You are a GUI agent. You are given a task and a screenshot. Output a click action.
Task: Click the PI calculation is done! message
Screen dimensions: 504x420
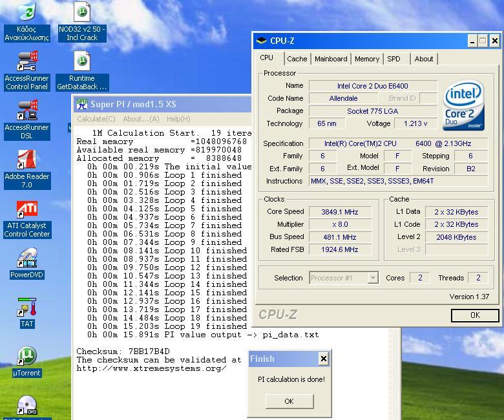(x=291, y=379)
